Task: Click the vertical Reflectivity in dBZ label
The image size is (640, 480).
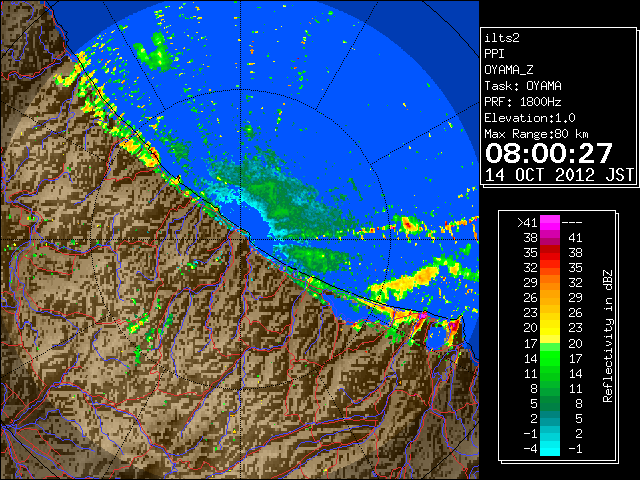Action: [608, 336]
